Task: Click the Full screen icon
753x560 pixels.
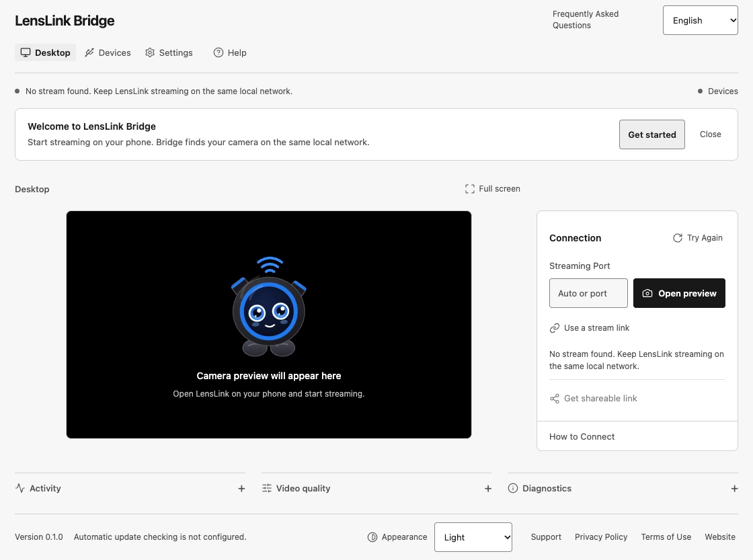Action: point(470,189)
